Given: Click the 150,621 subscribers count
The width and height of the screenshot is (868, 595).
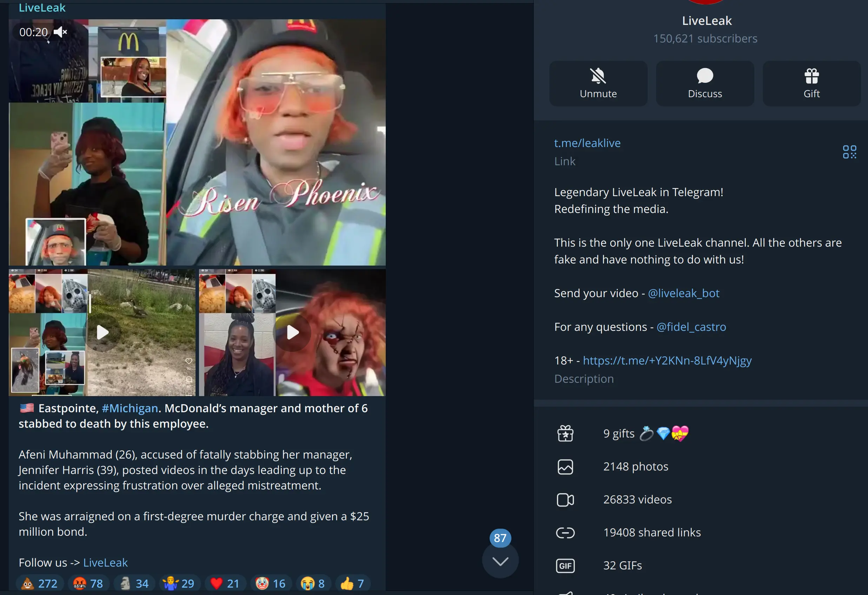Looking at the screenshot, I should [x=705, y=39].
